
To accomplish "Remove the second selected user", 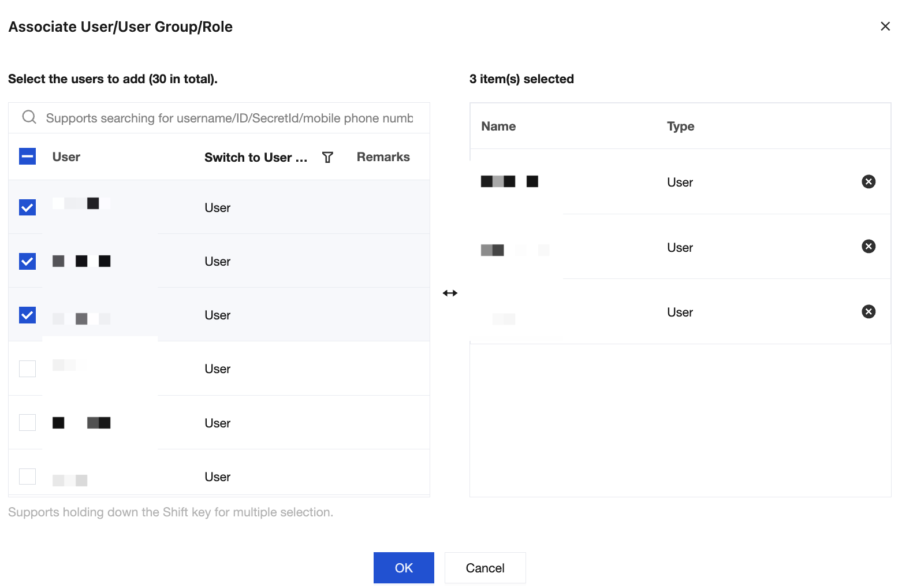I will 868,247.
